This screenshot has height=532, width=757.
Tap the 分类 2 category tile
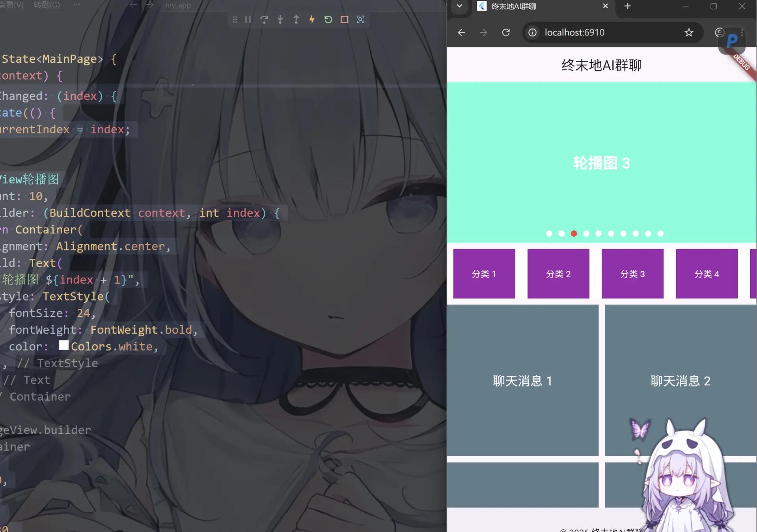pyautogui.click(x=558, y=274)
